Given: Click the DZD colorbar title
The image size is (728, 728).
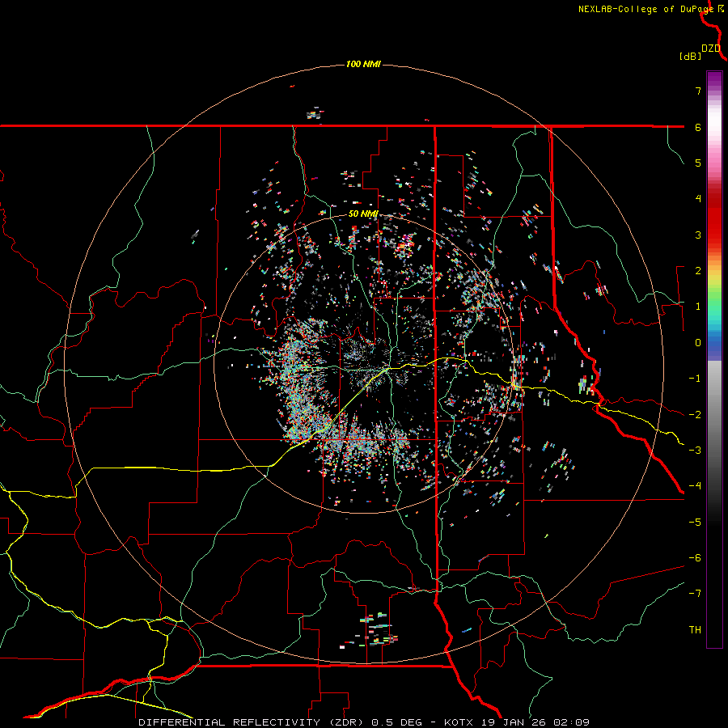Looking at the screenshot, I should point(711,49).
